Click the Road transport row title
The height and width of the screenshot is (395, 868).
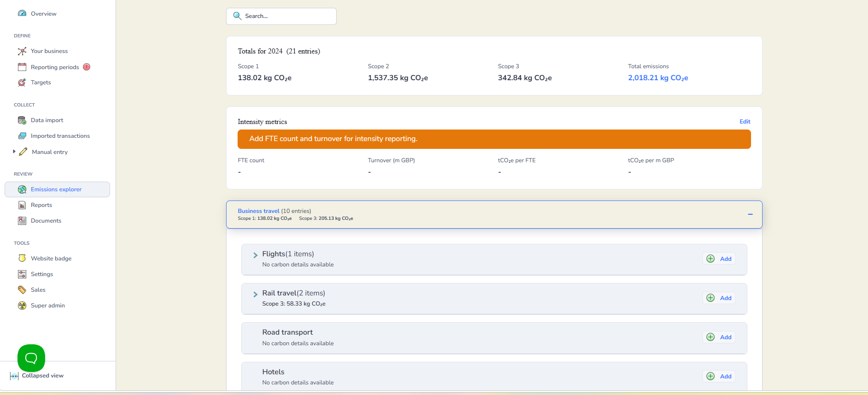287,332
